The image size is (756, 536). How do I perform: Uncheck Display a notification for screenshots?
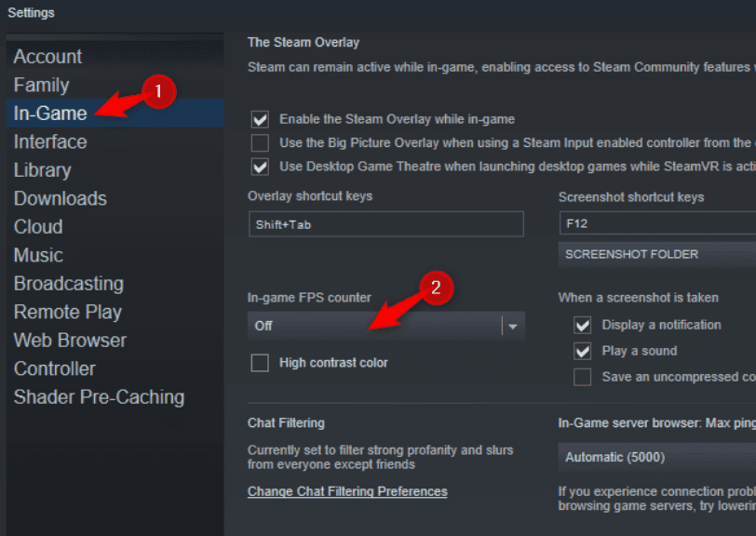pyautogui.click(x=583, y=325)
